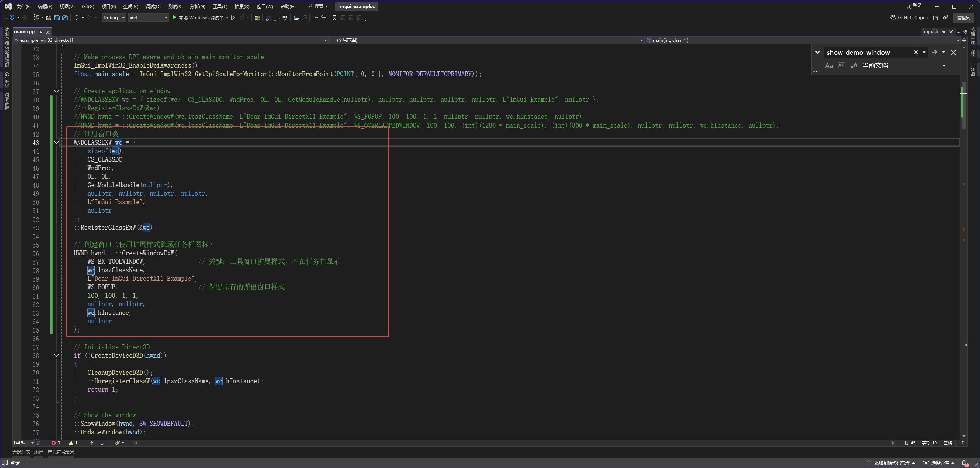Pin the main.cpp tab
This screenshot has width=980, height=468.
click(x=41, y=31)
